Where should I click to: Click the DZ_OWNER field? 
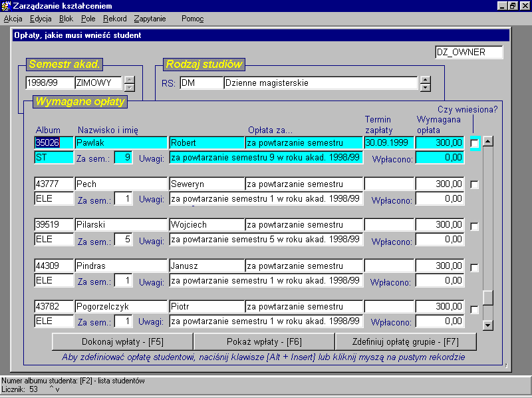(x=469, y=53)
